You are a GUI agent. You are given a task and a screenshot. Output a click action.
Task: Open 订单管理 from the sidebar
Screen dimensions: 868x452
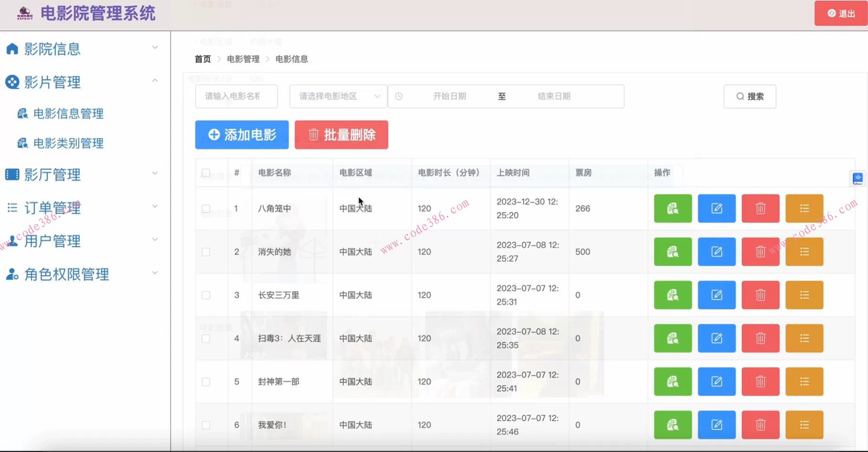[x=52, y=208]
